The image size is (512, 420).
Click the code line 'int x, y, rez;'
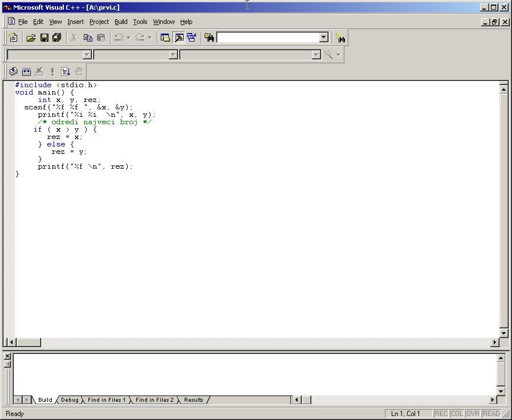(x=70, y=100)
